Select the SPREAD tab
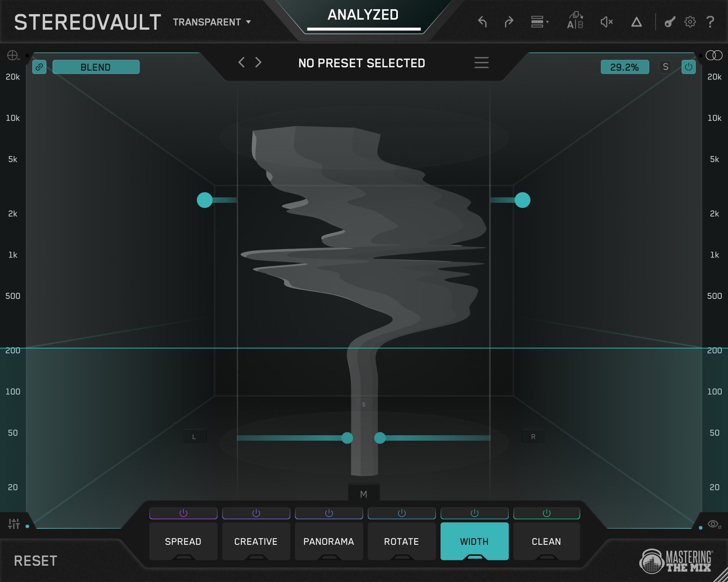Screen dimensions: 728x582 click(x=183, y=541)
